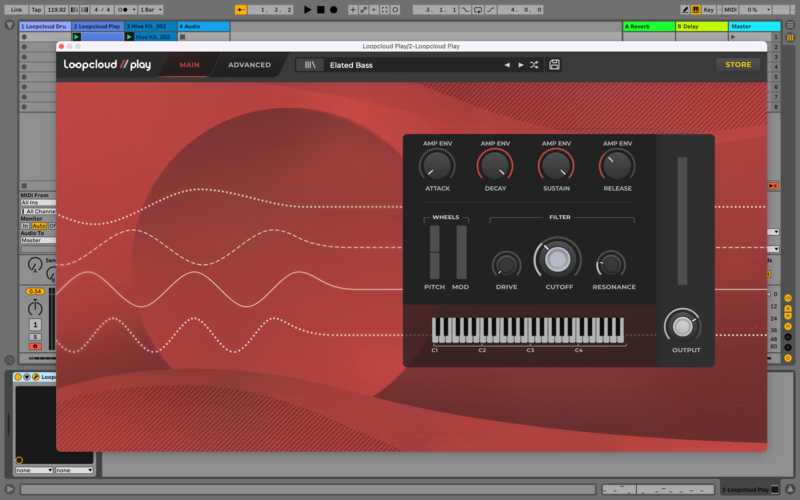
Task: Open the preset browser library icon
Action: (x=310, y=65)
